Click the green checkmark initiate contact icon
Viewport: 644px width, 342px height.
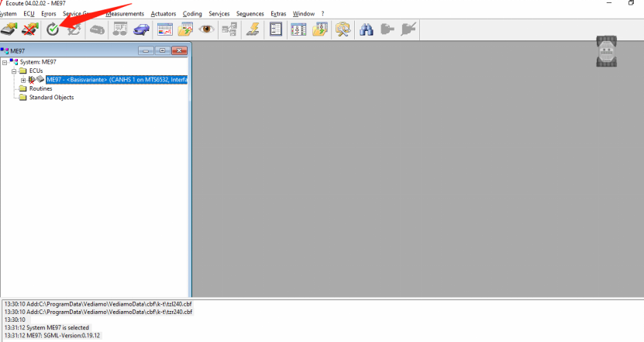click(53, 29)
